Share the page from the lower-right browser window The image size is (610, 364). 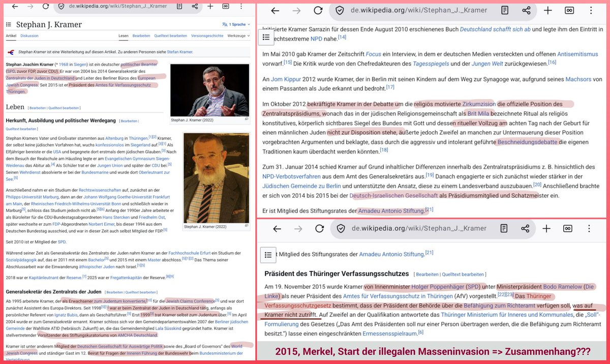pyautogui.click(x=526, y=229)
